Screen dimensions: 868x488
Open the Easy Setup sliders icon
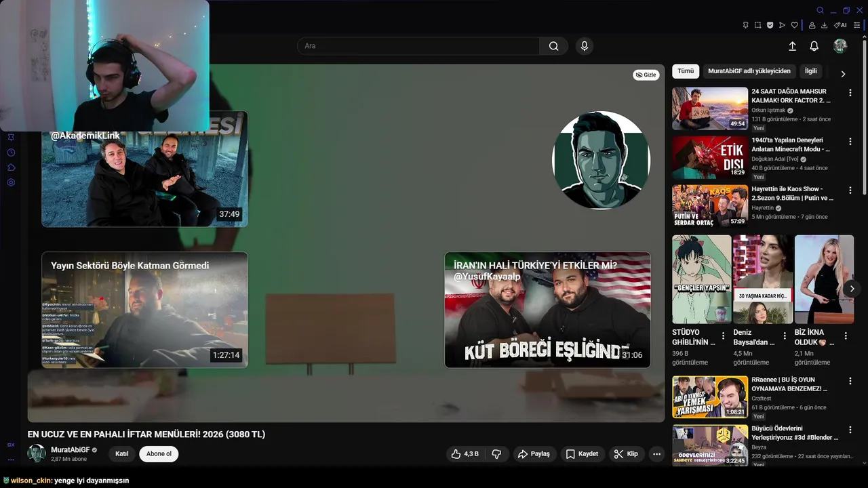[856, 25]
